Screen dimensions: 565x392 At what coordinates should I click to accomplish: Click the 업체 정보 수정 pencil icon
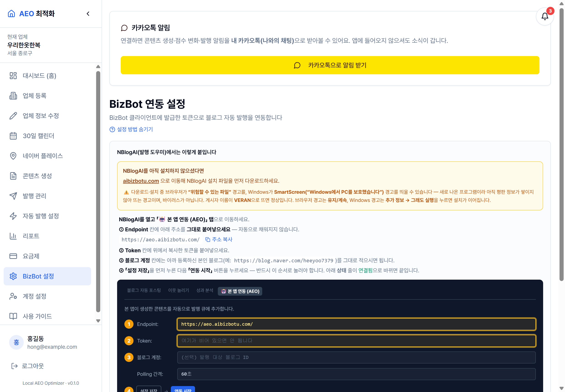tap(13, 116)
